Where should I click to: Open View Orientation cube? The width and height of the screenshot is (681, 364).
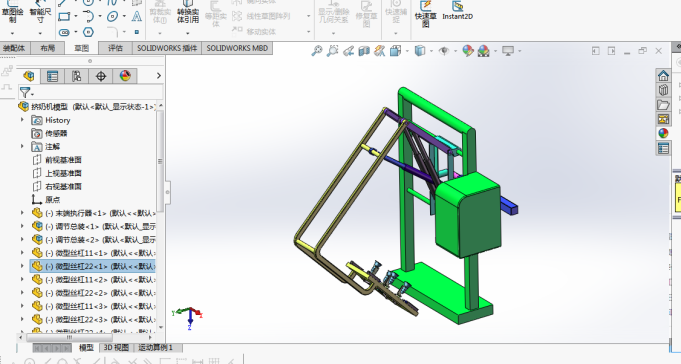coord(395,51)
